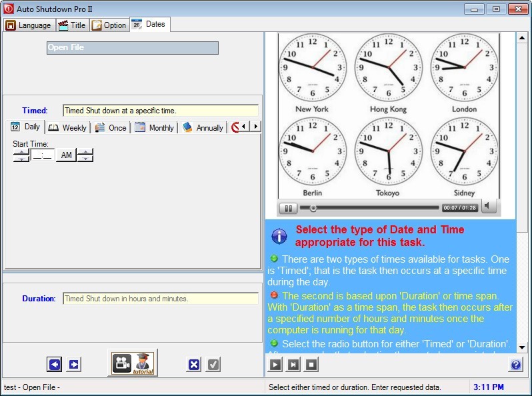Click the blue info icon in help panel

pyautogui.click(x=279, y=236)
